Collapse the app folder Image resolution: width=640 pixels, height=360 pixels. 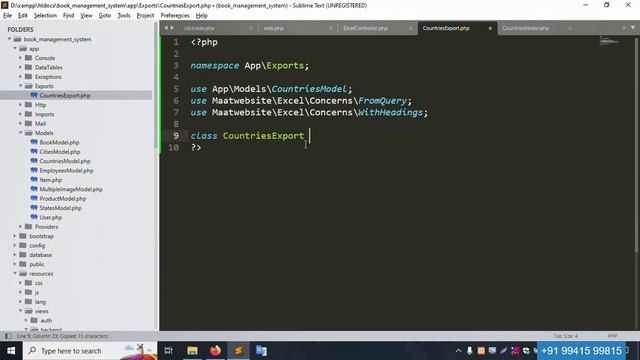point(15,49)
